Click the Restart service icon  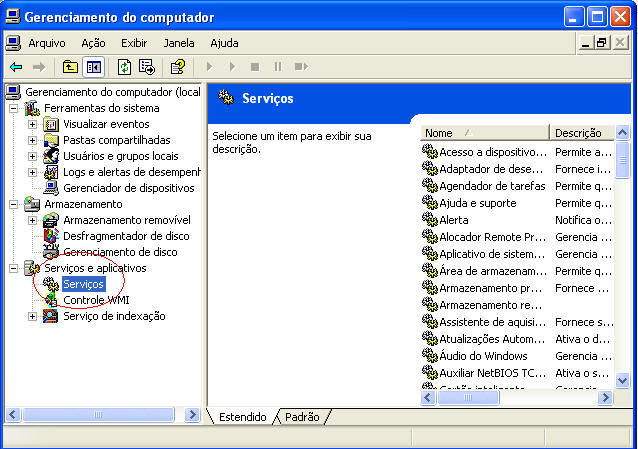(x=301, y=66)
